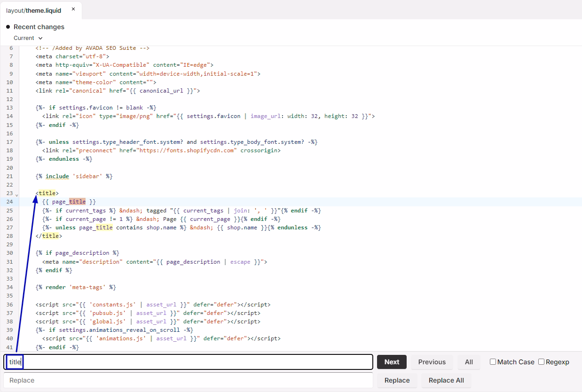Collapse the fold arrow at line 23

[x=17, y=194]
